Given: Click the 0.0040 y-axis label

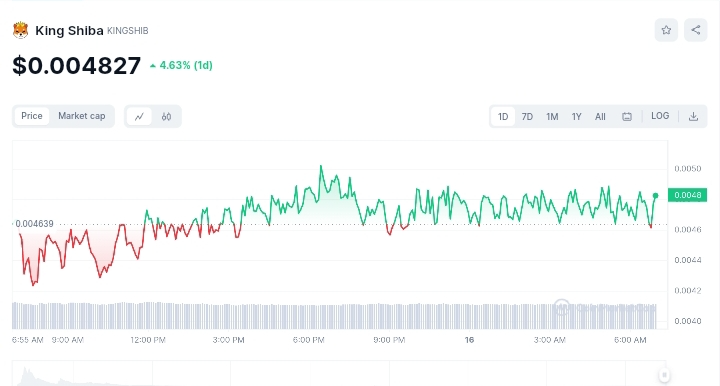Looking at the screenshot, I should pos(688,321).
